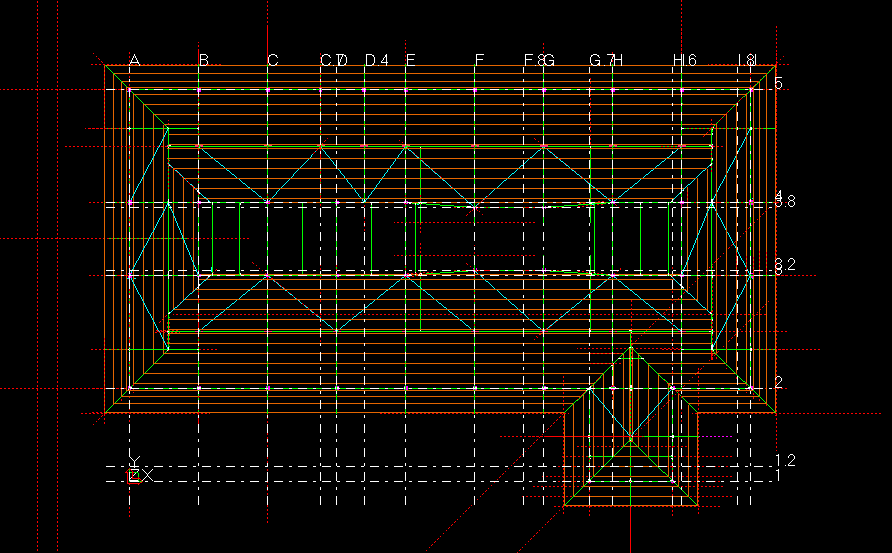Click the UCS origin icon
Image resolution: width=892 pixels, height=553 pixels.
coord(133,476)
